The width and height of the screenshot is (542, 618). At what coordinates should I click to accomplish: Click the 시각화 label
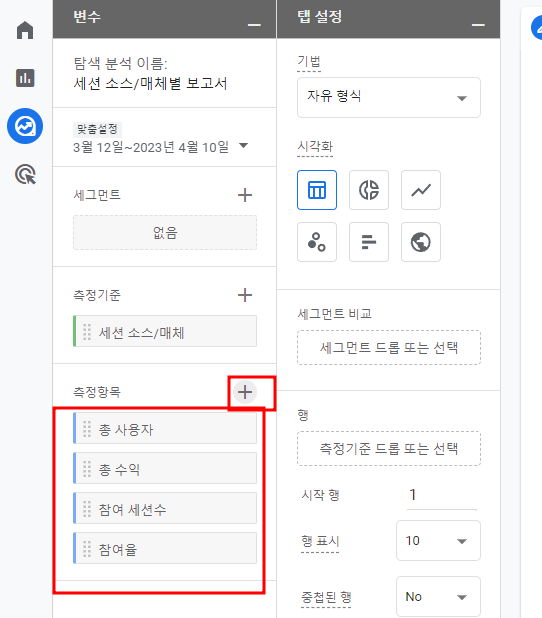(315, 147)
